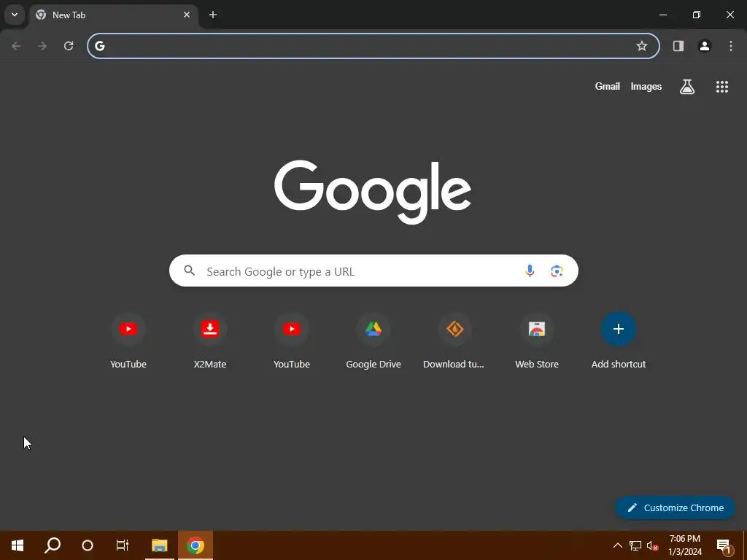
Task: Open the network tray icon
Action: pos(635,545)
